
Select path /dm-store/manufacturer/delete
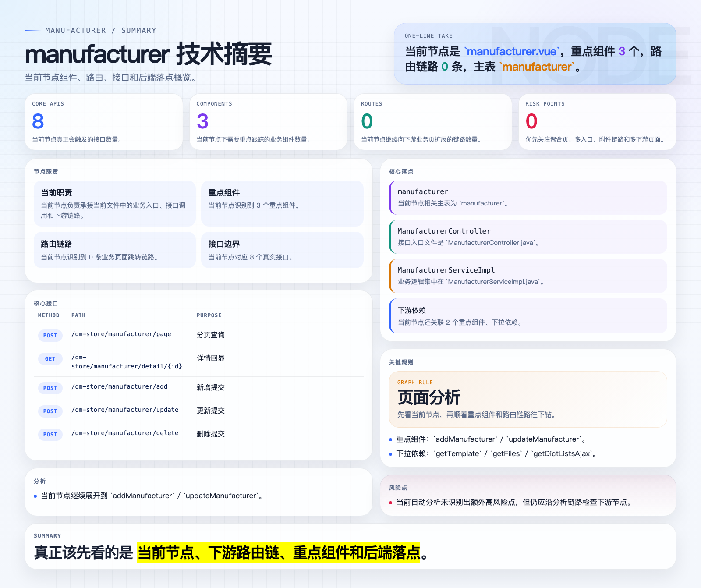pyautogui.click(x=125, y=433)
